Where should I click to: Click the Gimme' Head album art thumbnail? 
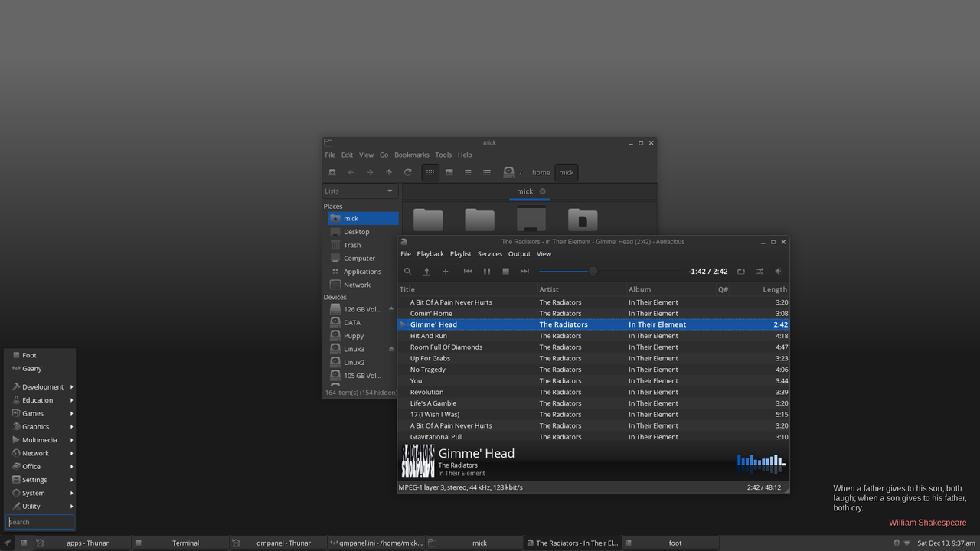[418, 461]
